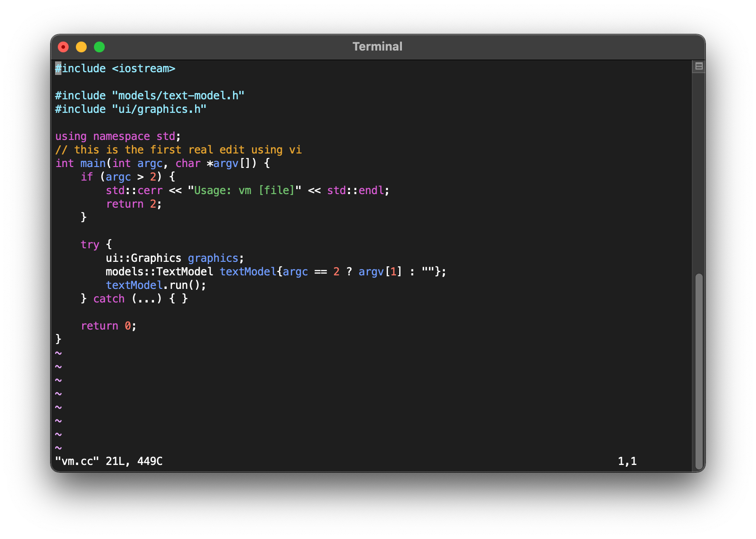Click the red close window button
Viewport: 756px width, 539px height.
[63, 47]
